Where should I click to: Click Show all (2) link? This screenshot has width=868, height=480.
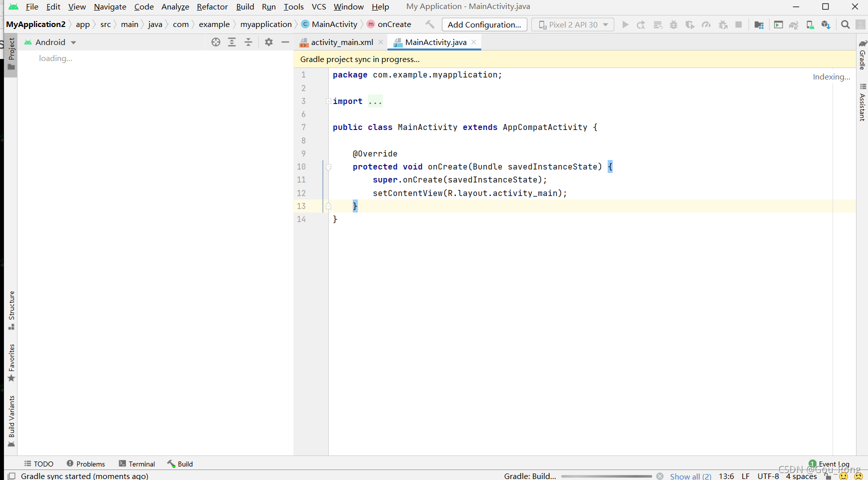point(691,476)
